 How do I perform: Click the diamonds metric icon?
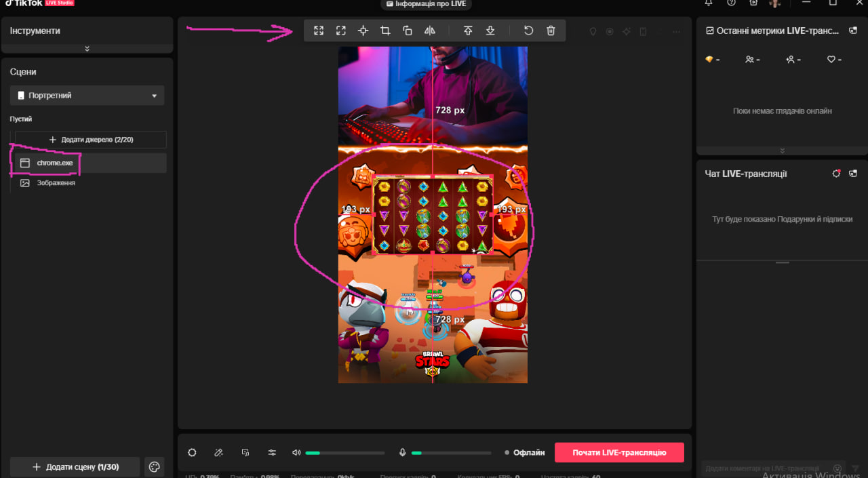709,60
